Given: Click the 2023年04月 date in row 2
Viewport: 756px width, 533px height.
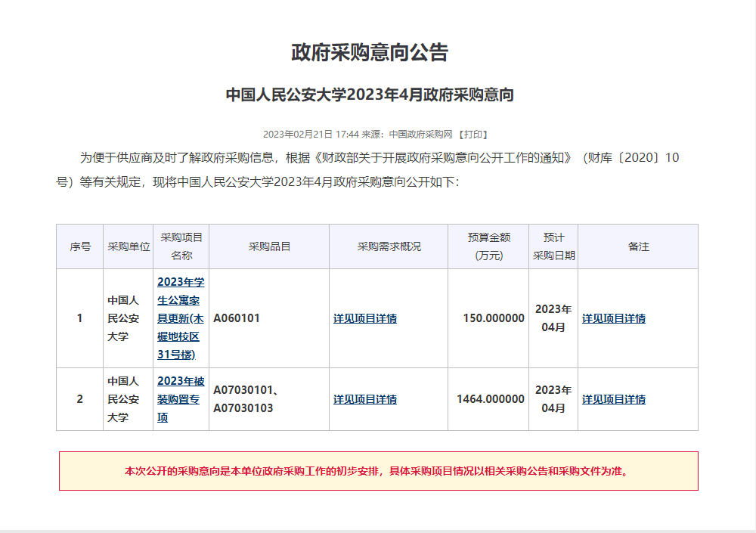Looking at the screenshot, I should pyautogui.click(x=553, y=399).
